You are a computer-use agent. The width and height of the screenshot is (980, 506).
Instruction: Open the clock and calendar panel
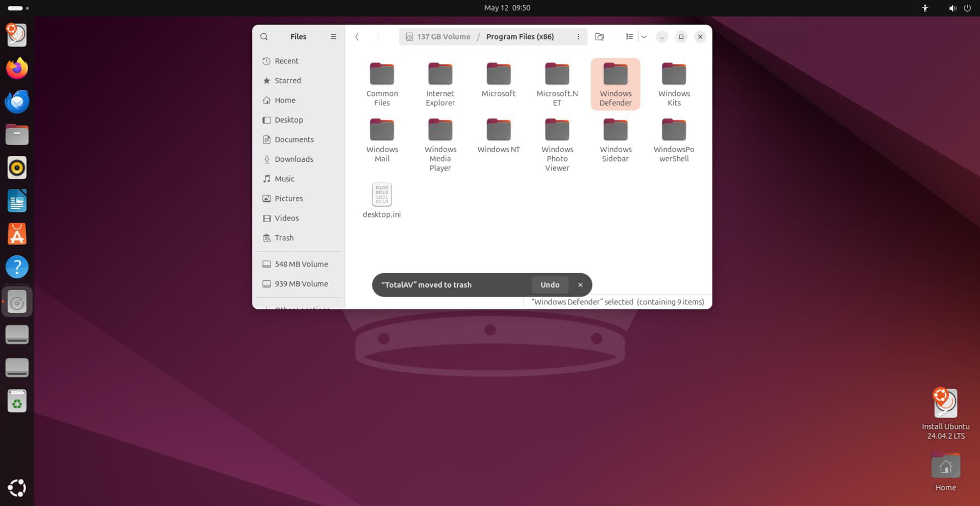click(x=507, y=8)
